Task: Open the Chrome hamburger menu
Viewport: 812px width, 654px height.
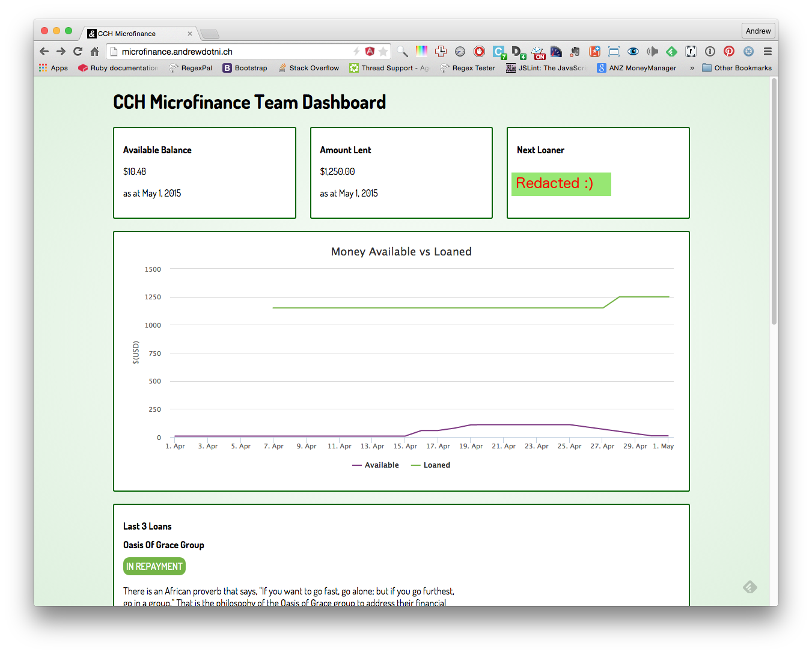Action: click(x=768, y=52)
